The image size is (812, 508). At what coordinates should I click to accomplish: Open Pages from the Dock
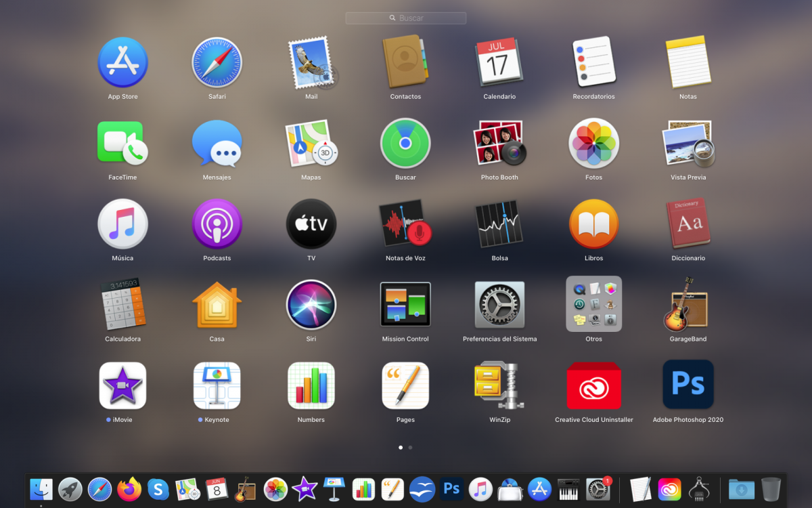(392, 488)
